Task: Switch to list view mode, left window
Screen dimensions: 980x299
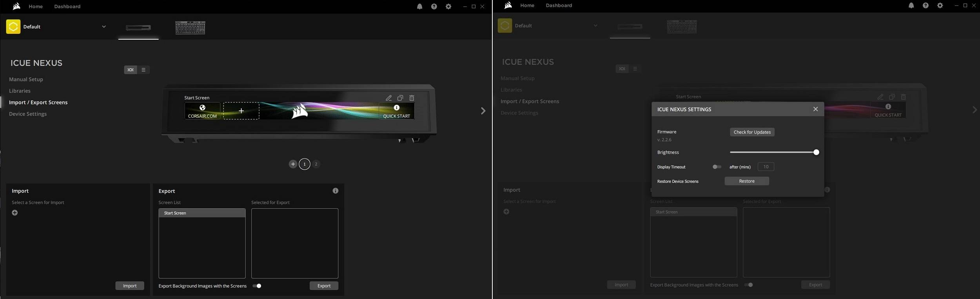Action: pos(143,70)
